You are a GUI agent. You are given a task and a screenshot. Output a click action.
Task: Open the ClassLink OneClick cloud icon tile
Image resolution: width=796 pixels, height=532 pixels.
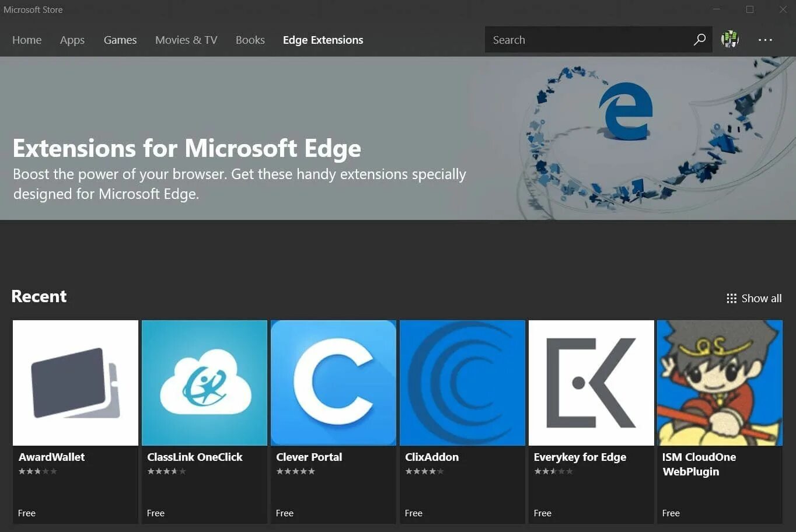coord(204,383)
